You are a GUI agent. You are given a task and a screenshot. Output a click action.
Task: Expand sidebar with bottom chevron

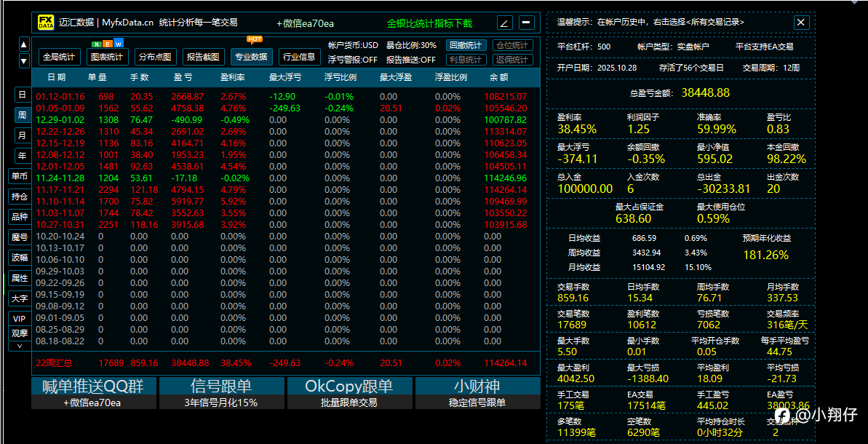pos(20,346)
